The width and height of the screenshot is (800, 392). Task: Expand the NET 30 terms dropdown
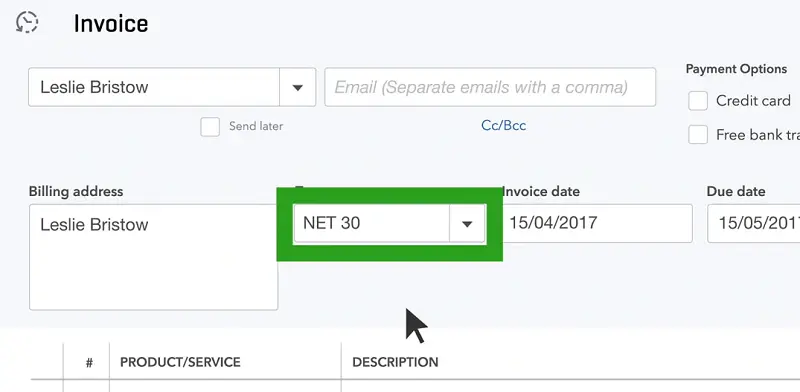(467, 224)
